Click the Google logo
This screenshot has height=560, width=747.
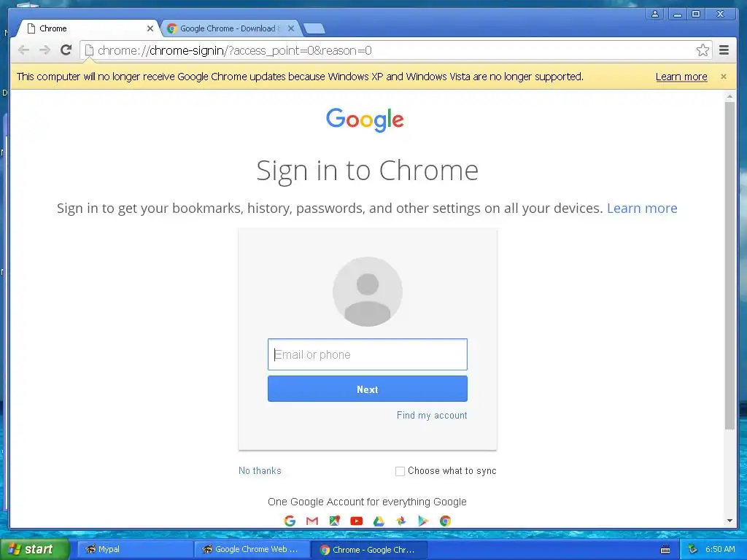point(365,119)
